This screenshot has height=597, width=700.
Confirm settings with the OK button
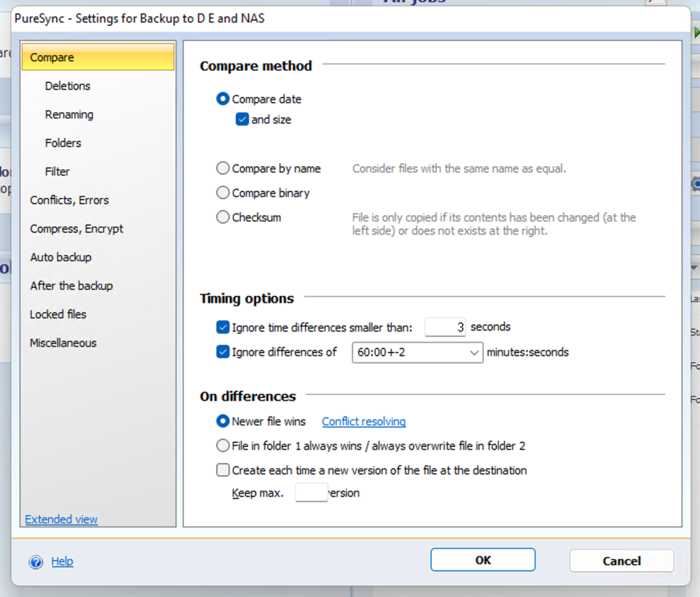pos(483,560)
